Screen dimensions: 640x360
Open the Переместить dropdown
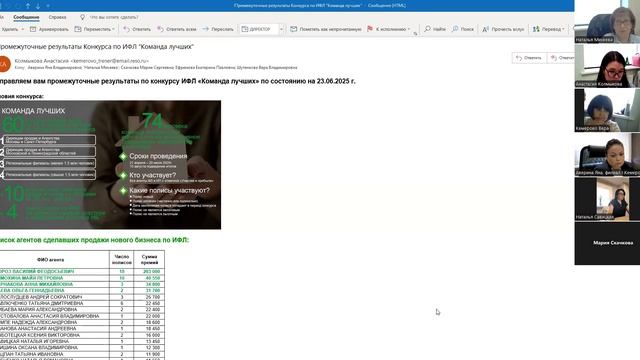coord(95,29)
